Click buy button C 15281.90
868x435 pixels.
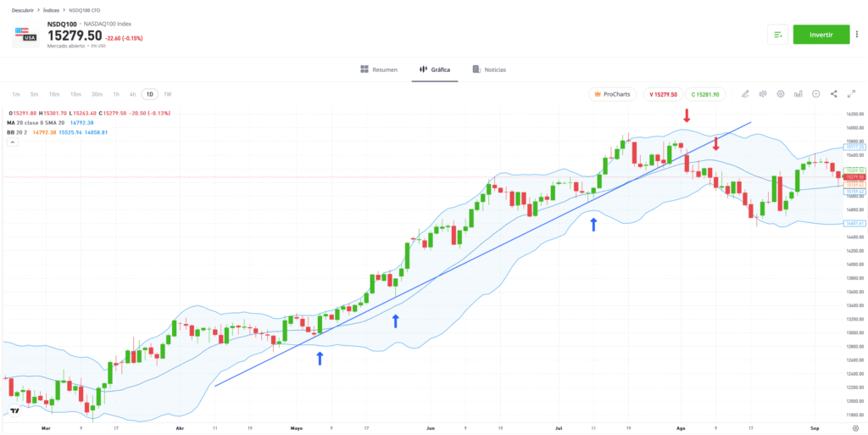(705, 94)
